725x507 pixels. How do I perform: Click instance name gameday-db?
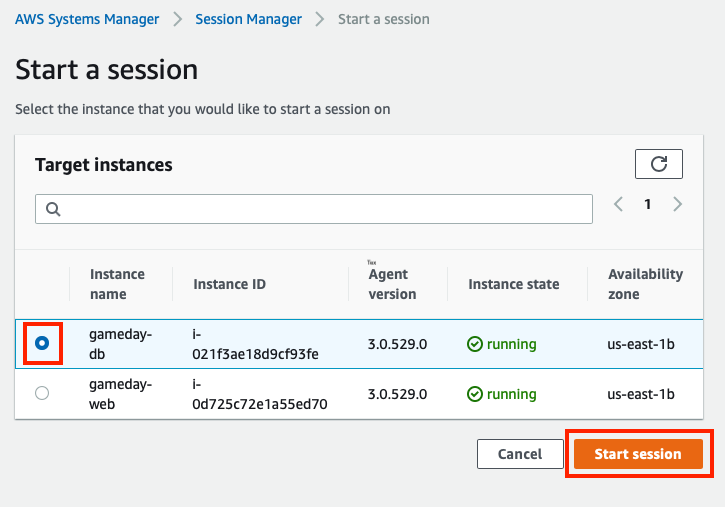[120, 344]
